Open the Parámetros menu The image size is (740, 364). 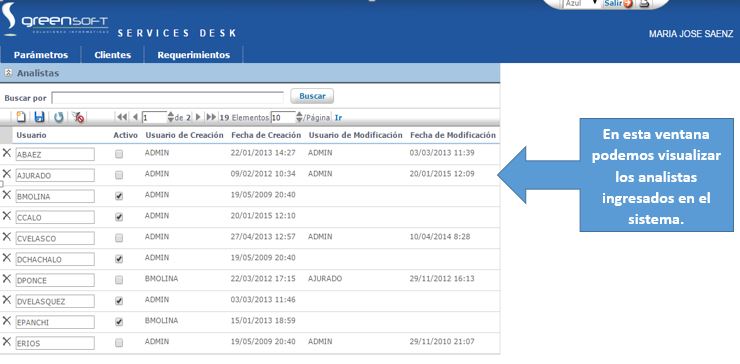coord(41,55)
